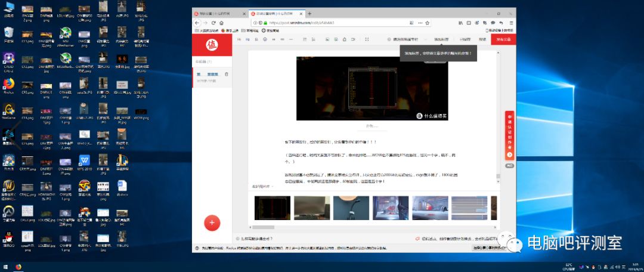Screen dimensions: 644x272
Task: Select the first dark image thumbnail
Action: click(x=273, y=208)
